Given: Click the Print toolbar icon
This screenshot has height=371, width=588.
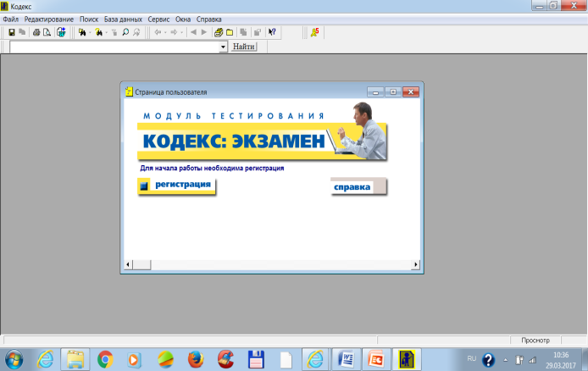Looking at the screenshot, I should (36, 32).
